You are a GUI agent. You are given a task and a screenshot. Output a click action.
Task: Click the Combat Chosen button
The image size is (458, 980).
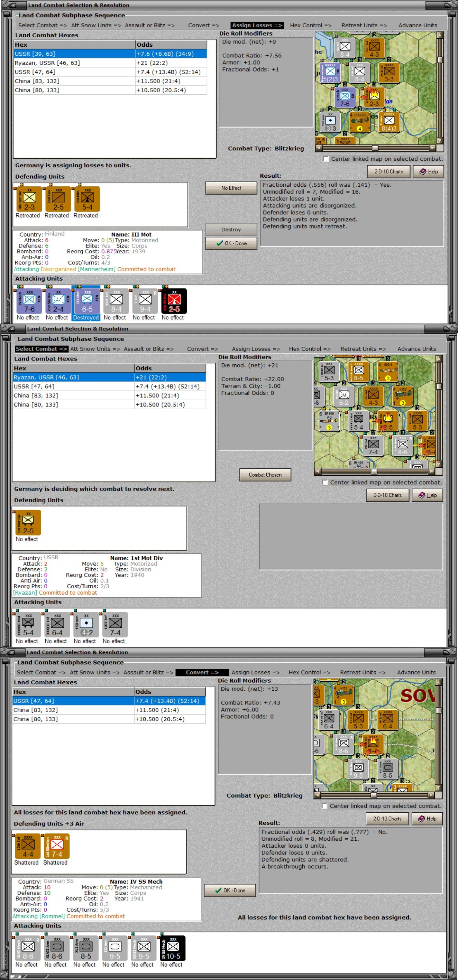point(265,475)
